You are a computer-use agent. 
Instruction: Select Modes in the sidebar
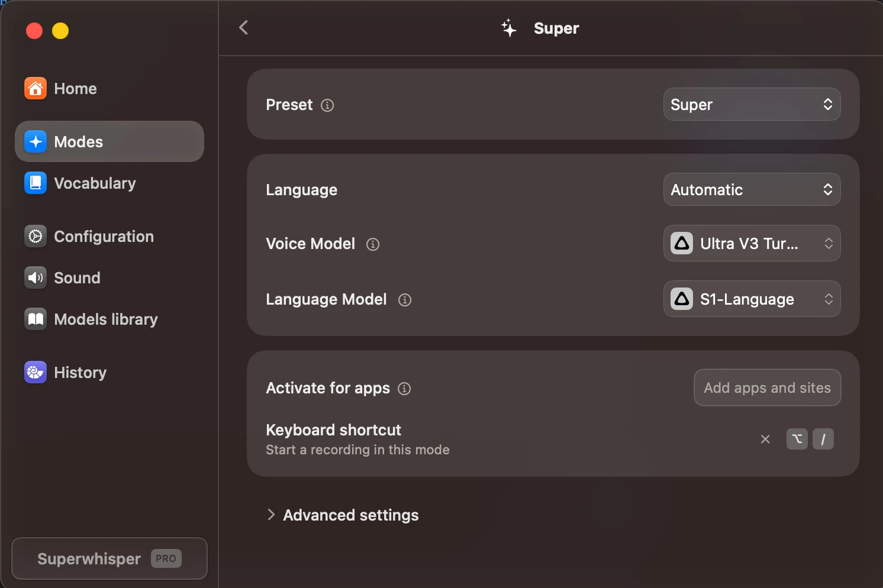click(109, 141)
